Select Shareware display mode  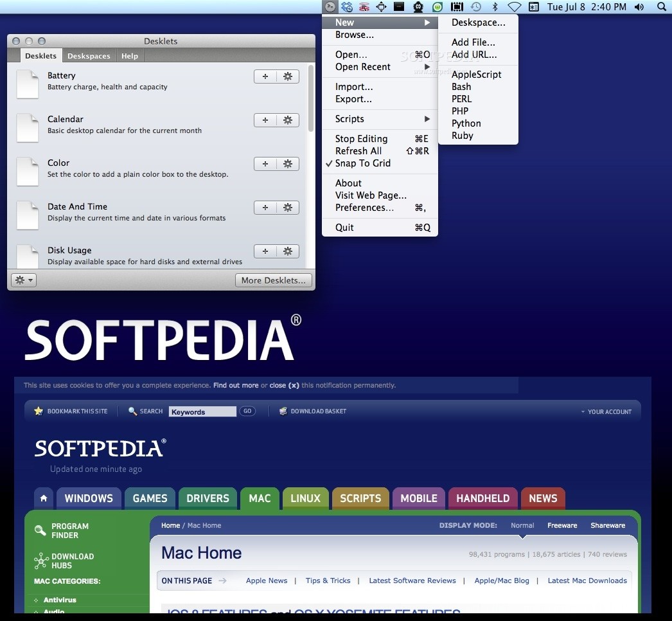(608, 525)
